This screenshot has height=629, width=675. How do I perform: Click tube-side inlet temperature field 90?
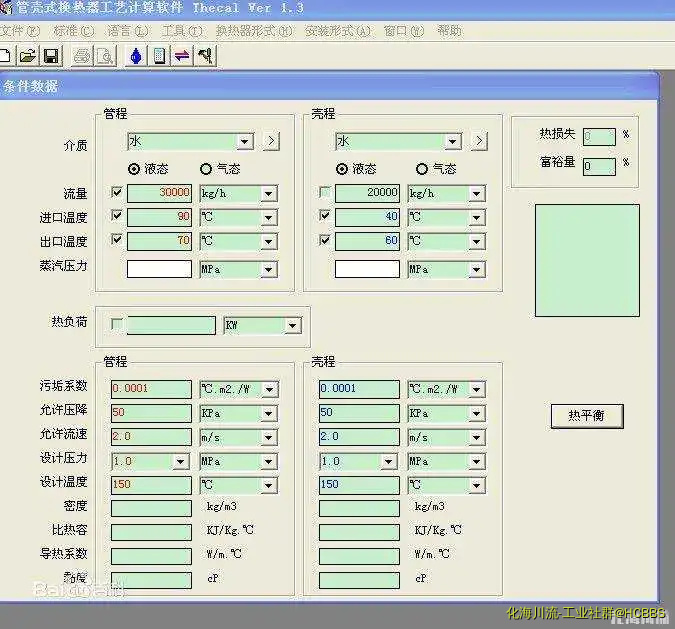point(159,217)
